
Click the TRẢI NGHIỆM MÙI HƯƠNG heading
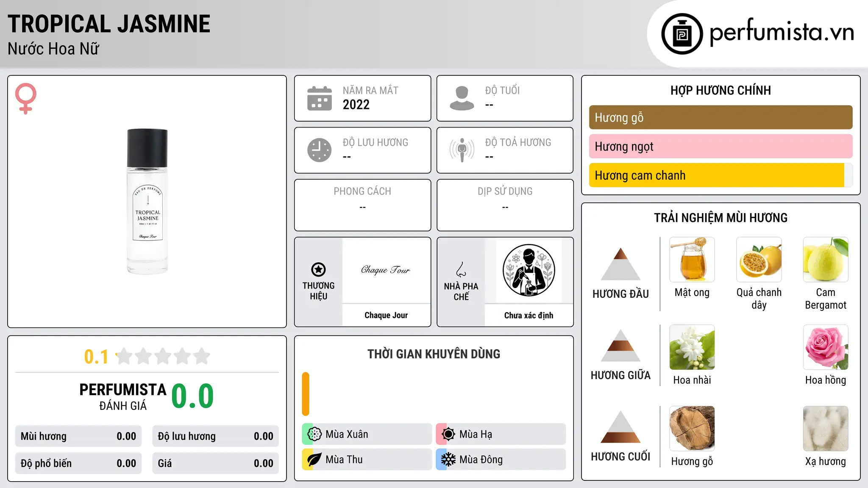point(721,218)
